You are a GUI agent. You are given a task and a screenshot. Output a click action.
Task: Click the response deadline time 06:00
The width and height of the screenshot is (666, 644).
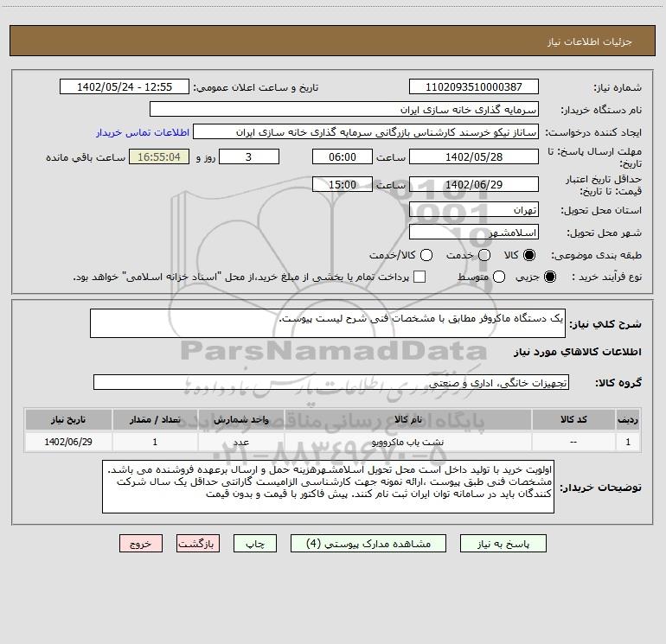(343, 156)
